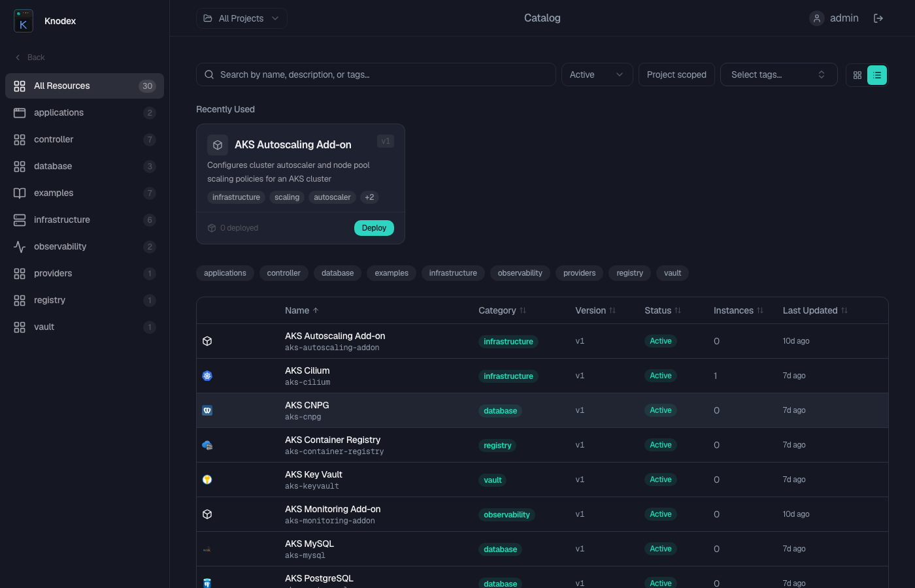Screen dimensions: 915x588
Task: Click the Deploy button on the Autoscaling card
Action: [x=374, y=227]
